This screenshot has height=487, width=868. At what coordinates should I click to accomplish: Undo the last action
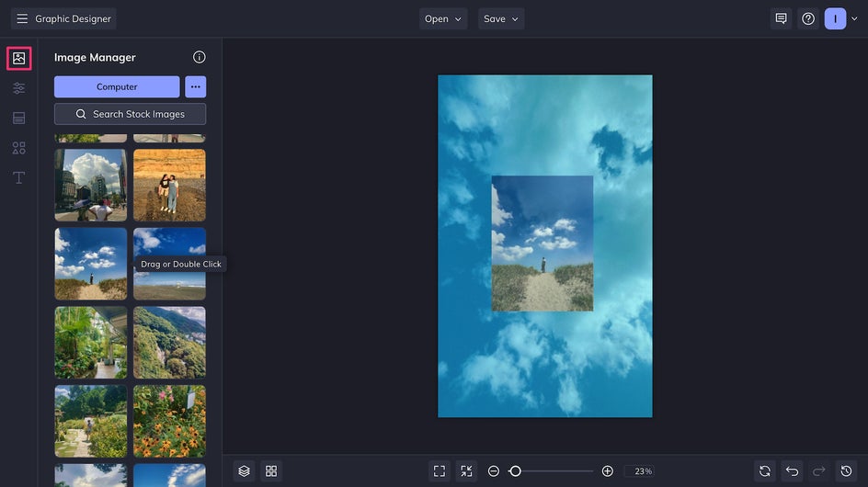click(x=793, y=471)
